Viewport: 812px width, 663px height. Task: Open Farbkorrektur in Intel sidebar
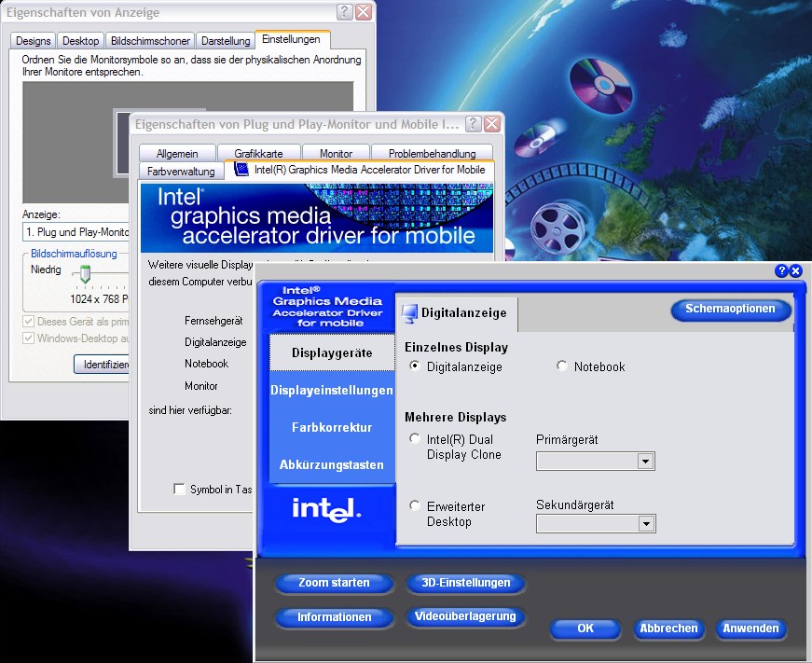pos(332,427)
